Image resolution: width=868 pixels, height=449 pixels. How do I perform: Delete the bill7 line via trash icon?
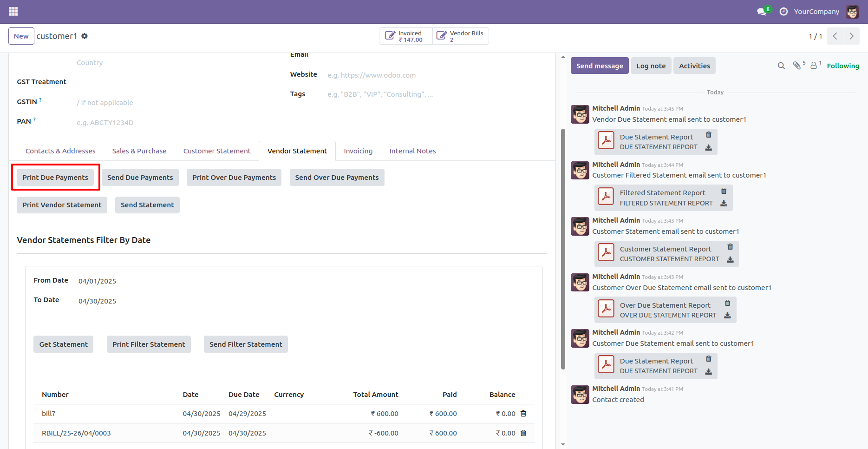(x=523, y=413)
